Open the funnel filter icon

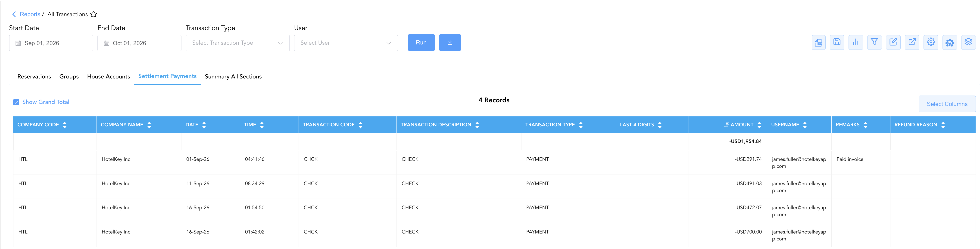click(x=874, y=42)
